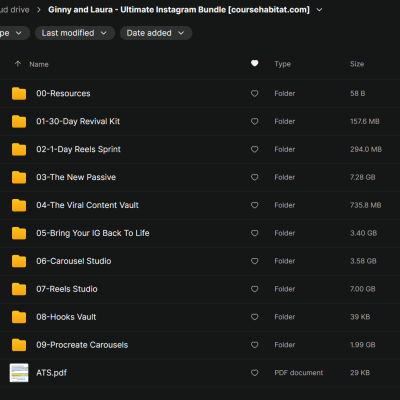This screenshot has height=400, width=400.
Task: Open the 07-Reels Studio folder icon
Action: tap(19, 289)
